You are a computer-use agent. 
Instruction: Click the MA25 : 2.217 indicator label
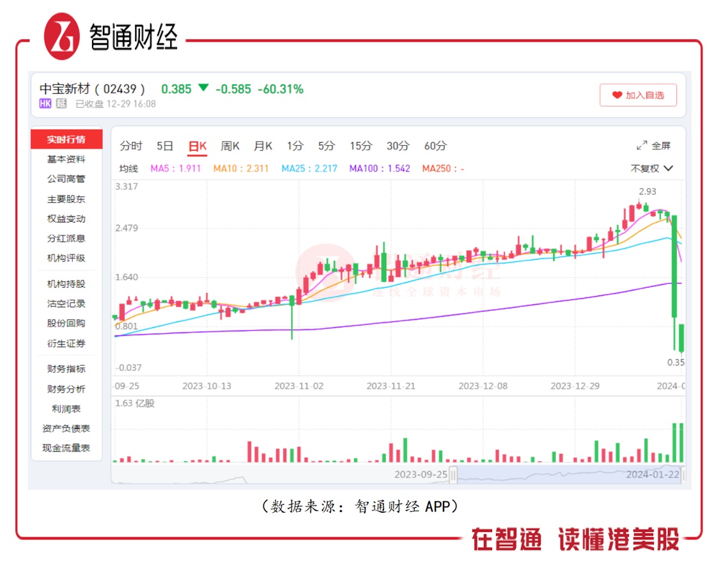pos(309,169)
